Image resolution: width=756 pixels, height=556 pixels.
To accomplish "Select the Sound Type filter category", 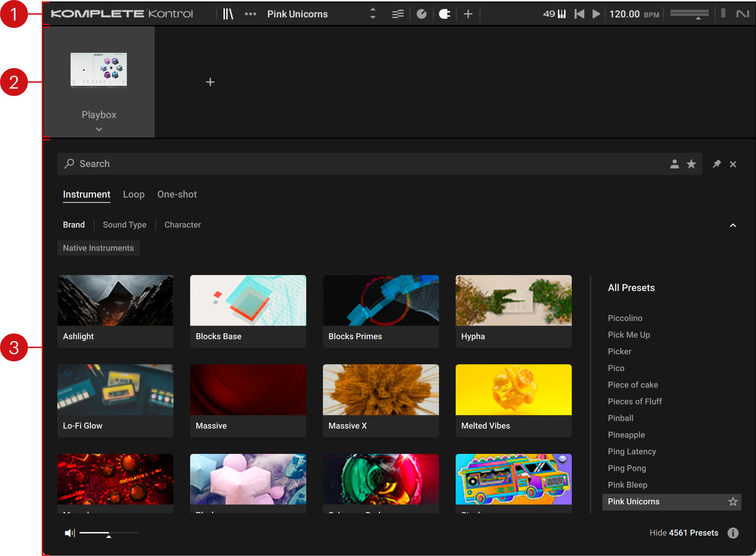I will pyautogui.click(x=124, y=225).
